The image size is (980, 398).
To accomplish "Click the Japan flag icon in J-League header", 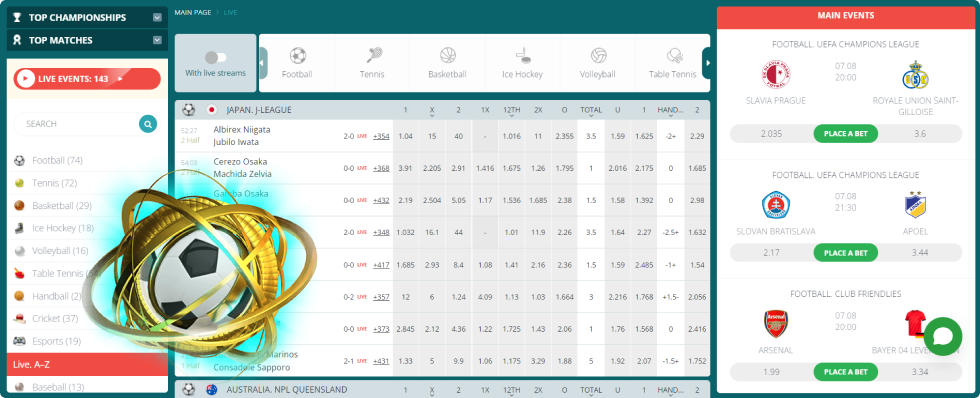I will pos(211,110).
